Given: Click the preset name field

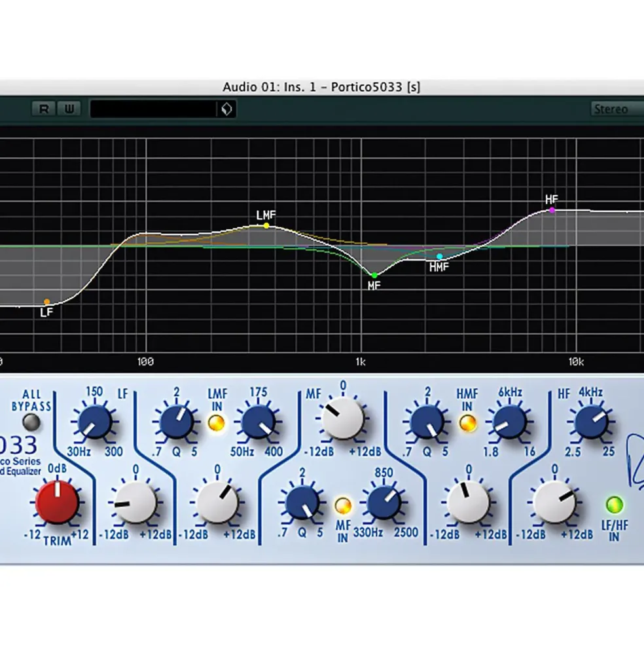Looking at the screenshot, I should point(153,109).
